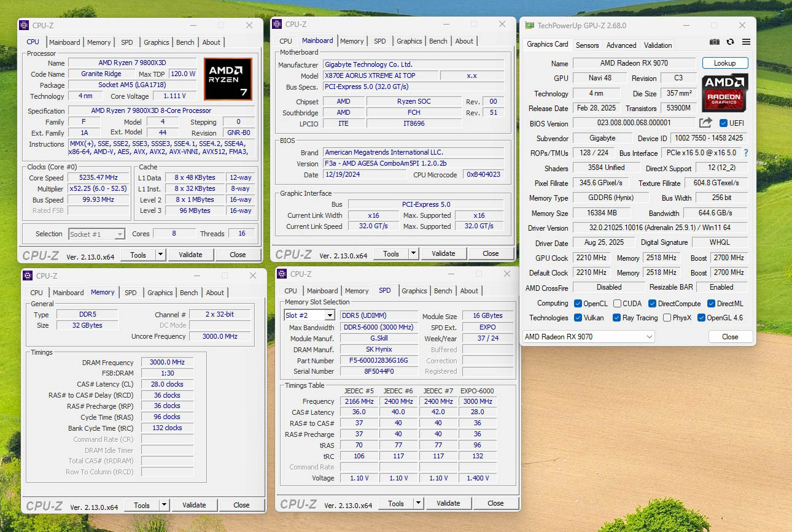792x532 pixels.
Task: Click the CPU Name field AMD Ryzen 7 9800X3D
Action: (x=132, y=63)
